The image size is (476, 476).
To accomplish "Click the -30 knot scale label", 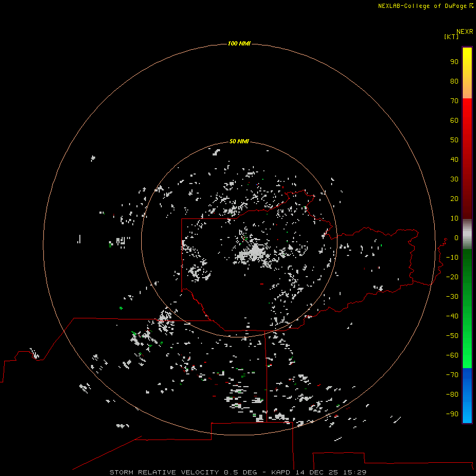I will pyautogui.click(x=452, y=297).
